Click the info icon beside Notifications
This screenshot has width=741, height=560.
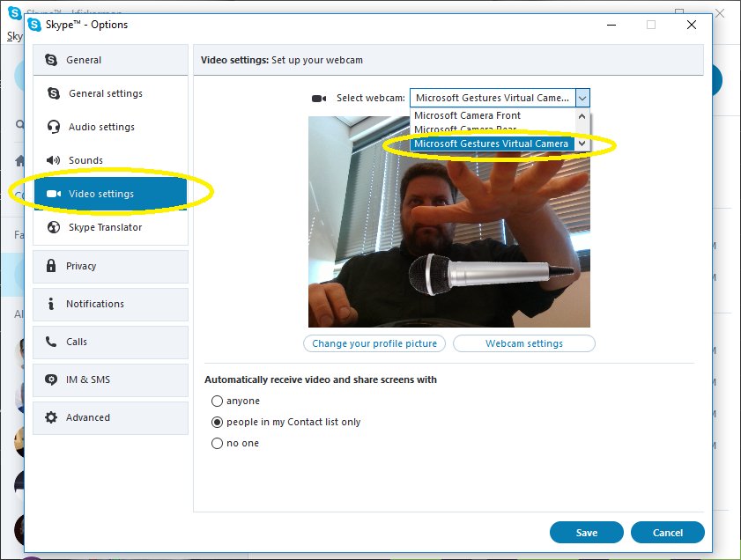pos(51,304)
